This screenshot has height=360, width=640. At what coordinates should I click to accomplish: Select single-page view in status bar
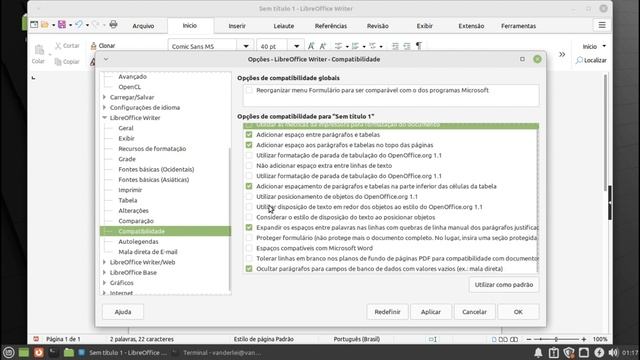[x=494, y=339]
